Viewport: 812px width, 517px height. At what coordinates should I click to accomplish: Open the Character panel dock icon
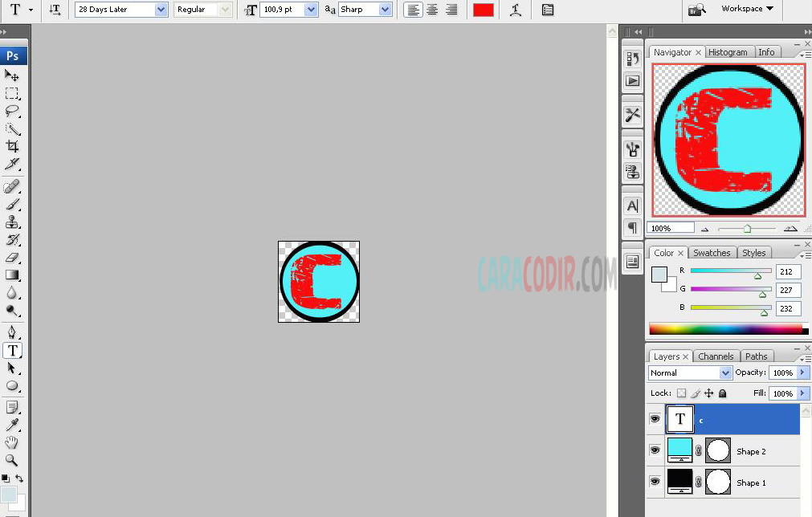(x=632, y=206)
